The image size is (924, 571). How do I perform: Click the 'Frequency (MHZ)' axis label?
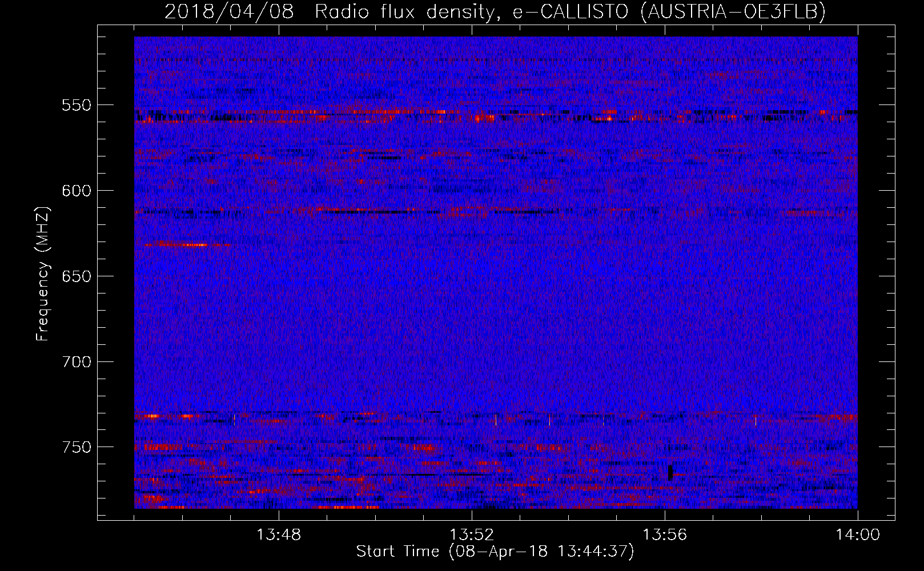click(x=43, y=274)
